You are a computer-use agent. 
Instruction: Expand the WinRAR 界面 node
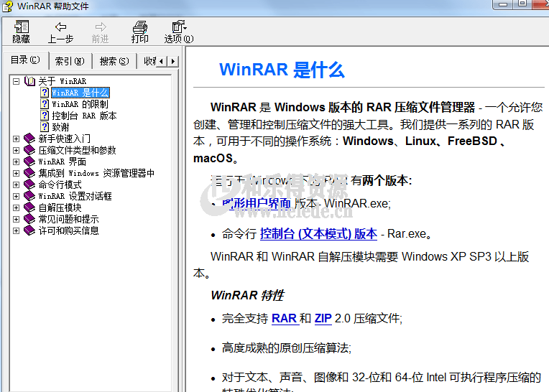16,162
